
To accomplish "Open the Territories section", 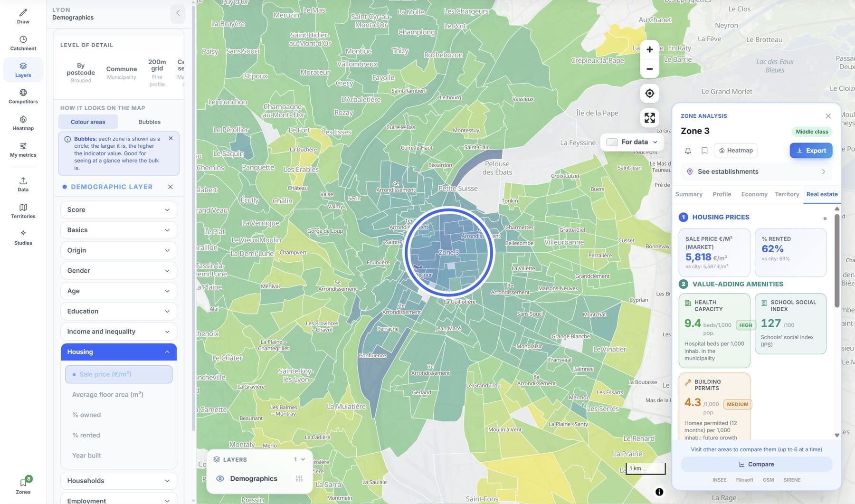I will pos(23,210).
